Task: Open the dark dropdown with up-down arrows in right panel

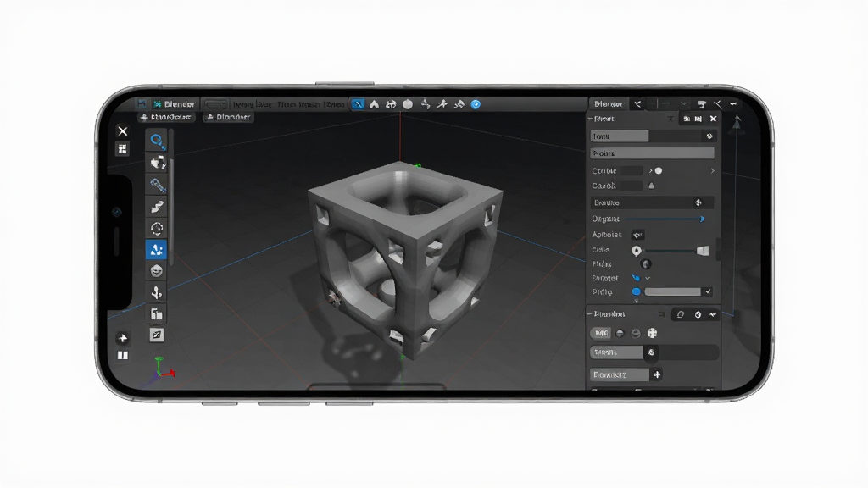Action: tap(652, 203)
